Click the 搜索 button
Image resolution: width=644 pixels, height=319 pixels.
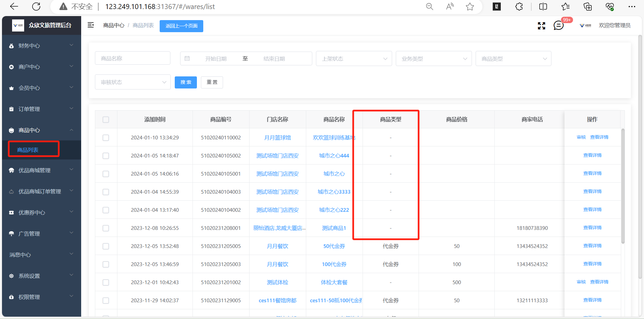[186, 82]
